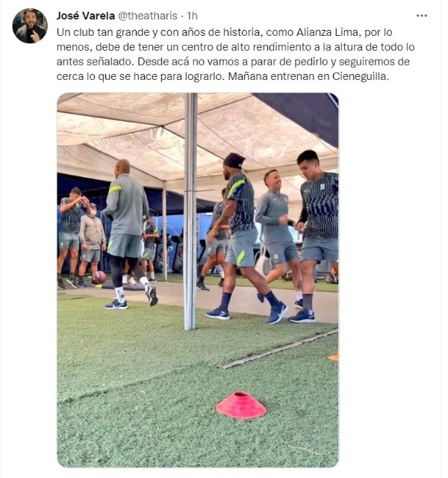Click the pink training cone in photo

pyautogui.click(x=241, y=405)
